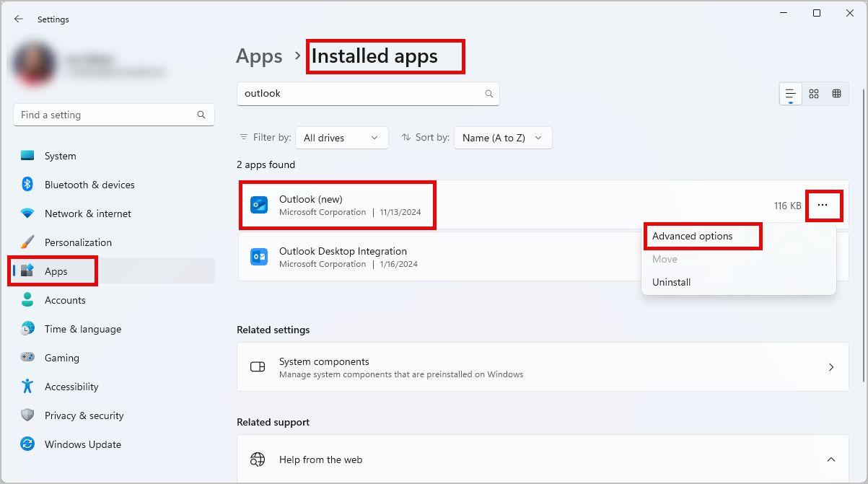This screenshot has height=484, width=868.
Task: Open Gaming settings
Action: pyautogui.click(x=114, y=358)
